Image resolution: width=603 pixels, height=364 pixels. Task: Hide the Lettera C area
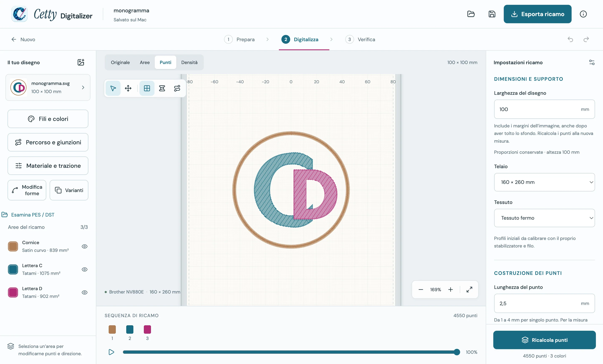[x=84, y=269]
